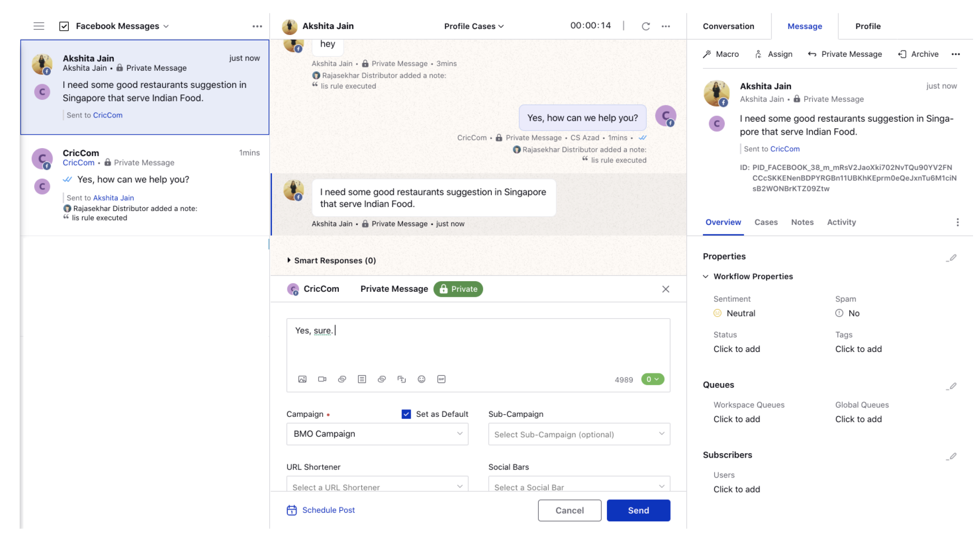Viewport: 980px width, 544px height.
Task: Click the Schedule Post link
Action: pyautogui.click(x=328, y=510)
